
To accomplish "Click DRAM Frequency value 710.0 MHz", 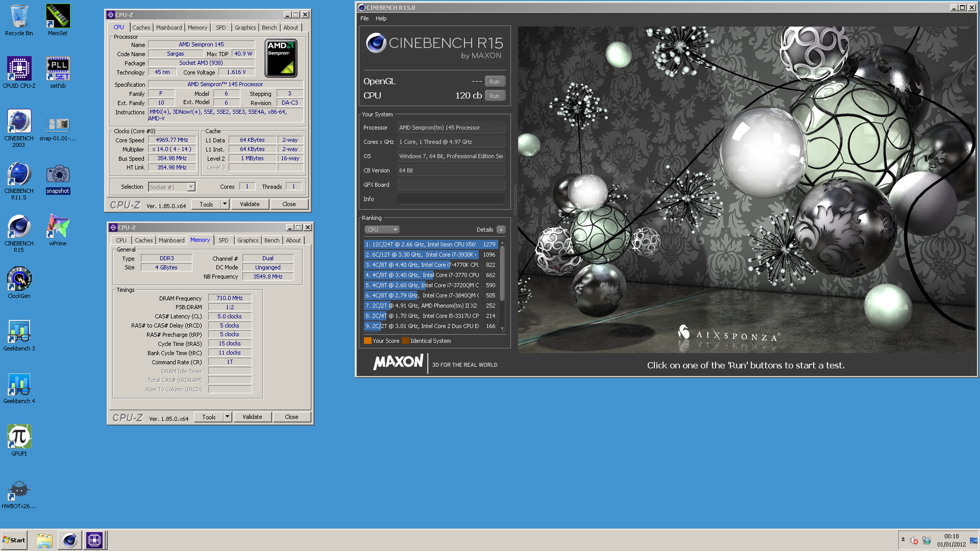I will pyautogui.click(x=230, y=298).
